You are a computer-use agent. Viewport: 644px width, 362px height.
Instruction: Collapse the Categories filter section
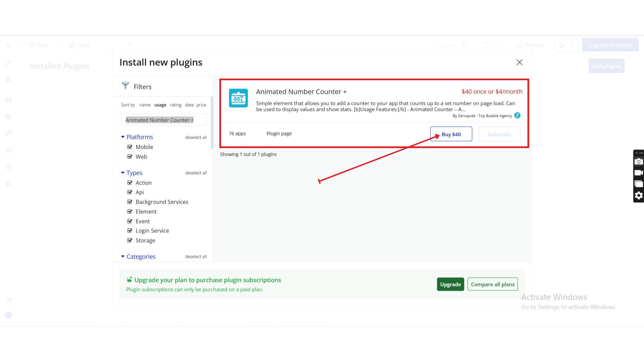pos(123,256)
